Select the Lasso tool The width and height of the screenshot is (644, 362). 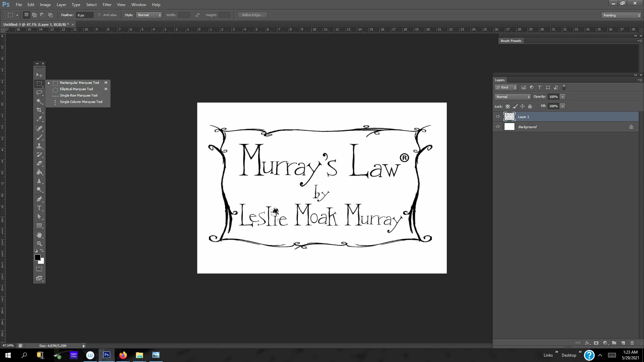pyautogui.click(x=39, y=92)
